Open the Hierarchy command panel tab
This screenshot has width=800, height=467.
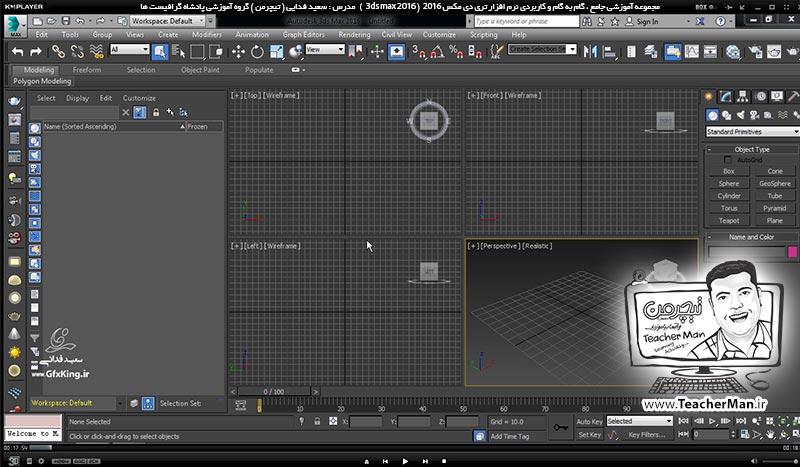[x=742, y=96]
